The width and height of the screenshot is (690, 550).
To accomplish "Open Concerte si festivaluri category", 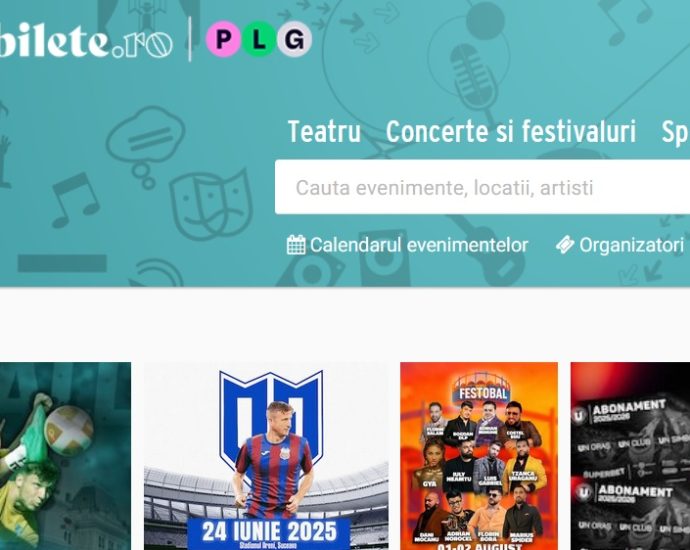I will [x=511, y=132].
